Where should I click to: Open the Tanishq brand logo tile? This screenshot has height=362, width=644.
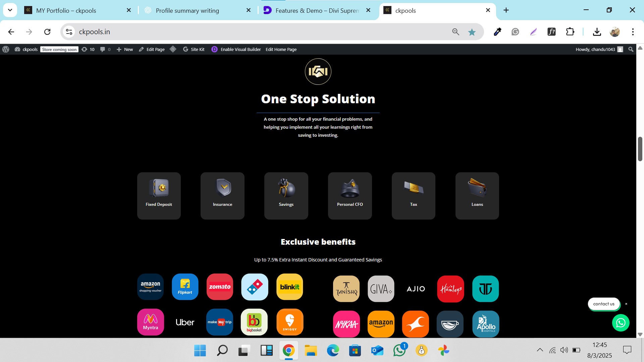point(346,289)
